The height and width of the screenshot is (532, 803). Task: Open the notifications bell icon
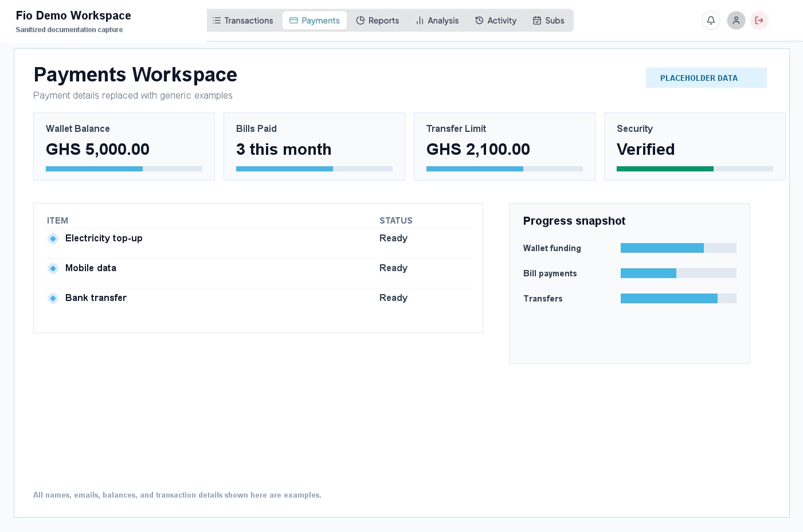711,21
